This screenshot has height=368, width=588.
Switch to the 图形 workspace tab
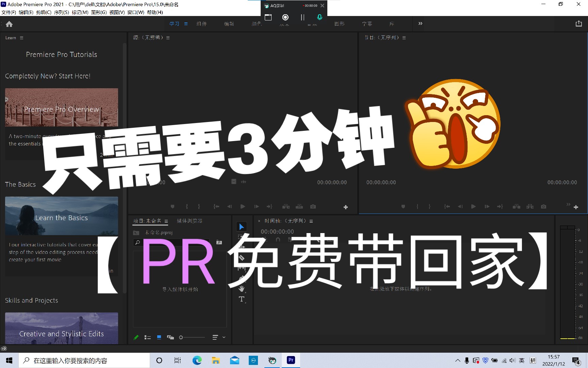340,24
